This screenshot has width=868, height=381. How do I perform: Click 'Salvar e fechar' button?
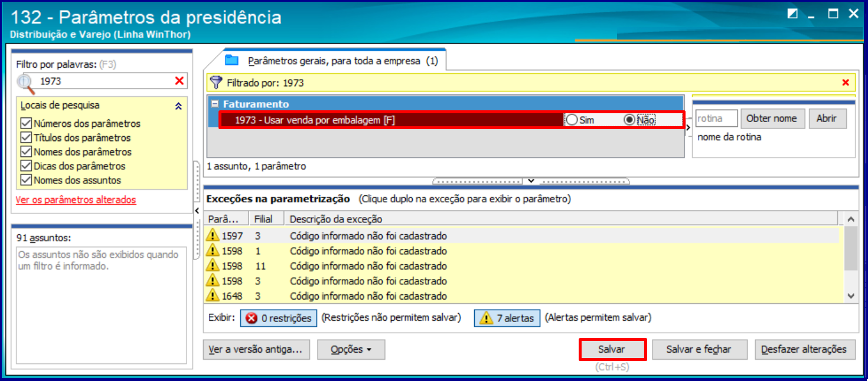(699, 349)
